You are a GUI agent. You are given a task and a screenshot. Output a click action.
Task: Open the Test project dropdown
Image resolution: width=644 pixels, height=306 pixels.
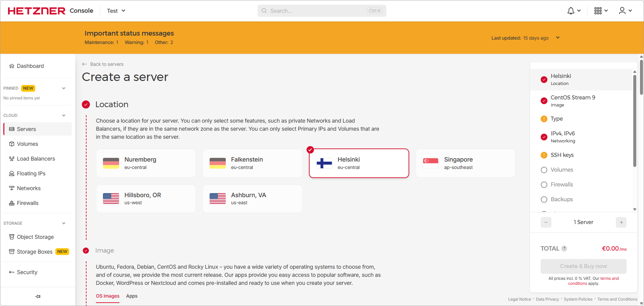[116, 11]
